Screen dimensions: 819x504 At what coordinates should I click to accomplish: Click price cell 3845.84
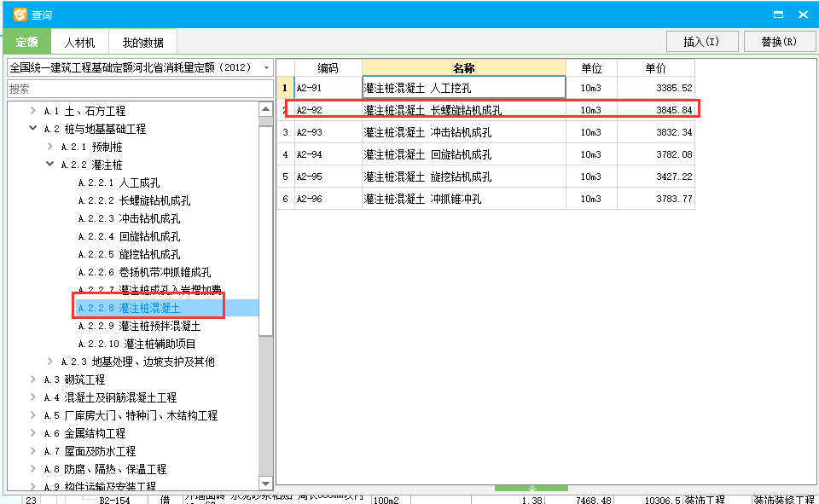655,110
